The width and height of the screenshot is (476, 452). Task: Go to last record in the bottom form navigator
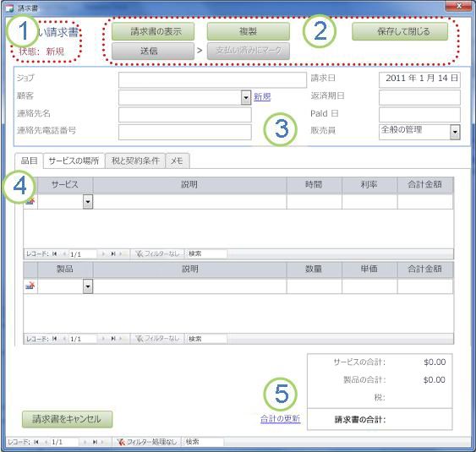95,442
